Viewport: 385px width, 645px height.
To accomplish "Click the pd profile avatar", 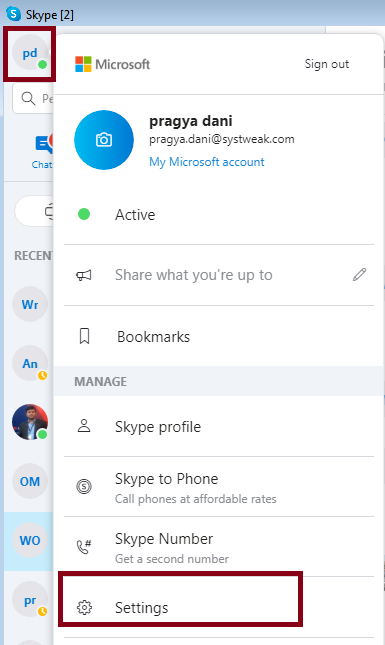I will (x=30, y=53).
